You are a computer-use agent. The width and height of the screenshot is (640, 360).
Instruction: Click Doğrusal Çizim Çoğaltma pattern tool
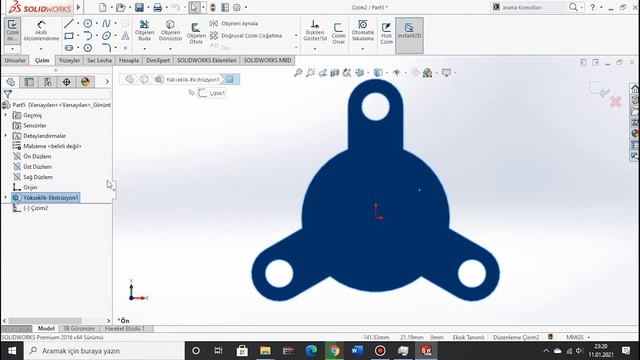pyautogui.click(x=246, y=36)
